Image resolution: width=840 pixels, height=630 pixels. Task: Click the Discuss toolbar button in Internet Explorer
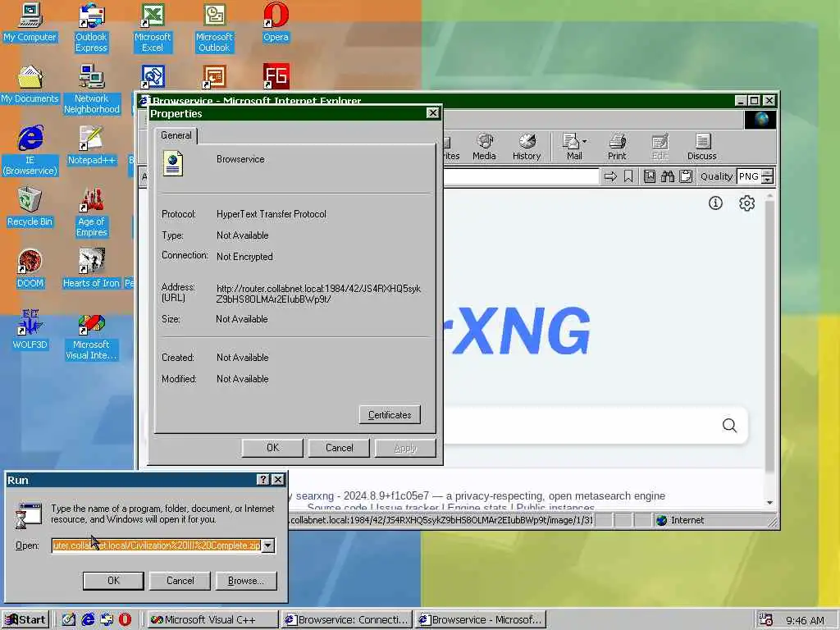tap(702, 147)
